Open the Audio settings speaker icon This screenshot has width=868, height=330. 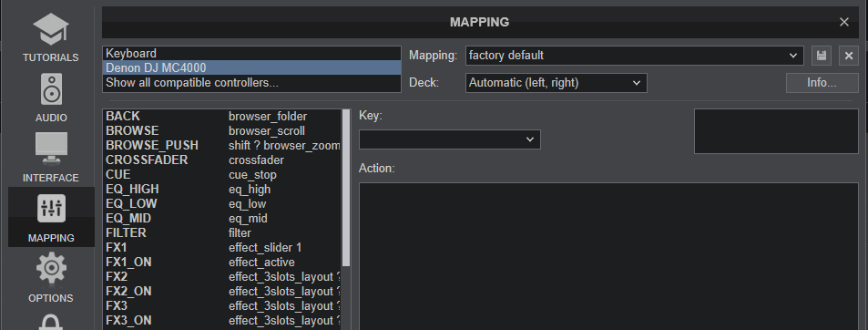51,89
